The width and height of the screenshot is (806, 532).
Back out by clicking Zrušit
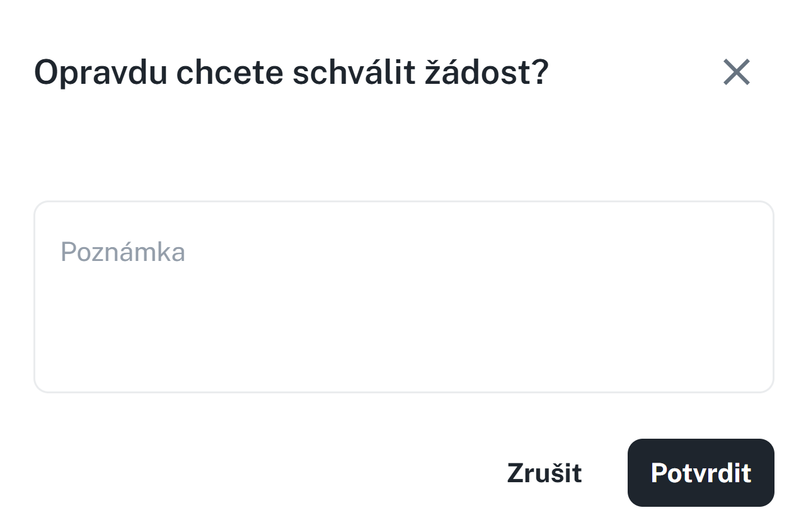(544, 473)
